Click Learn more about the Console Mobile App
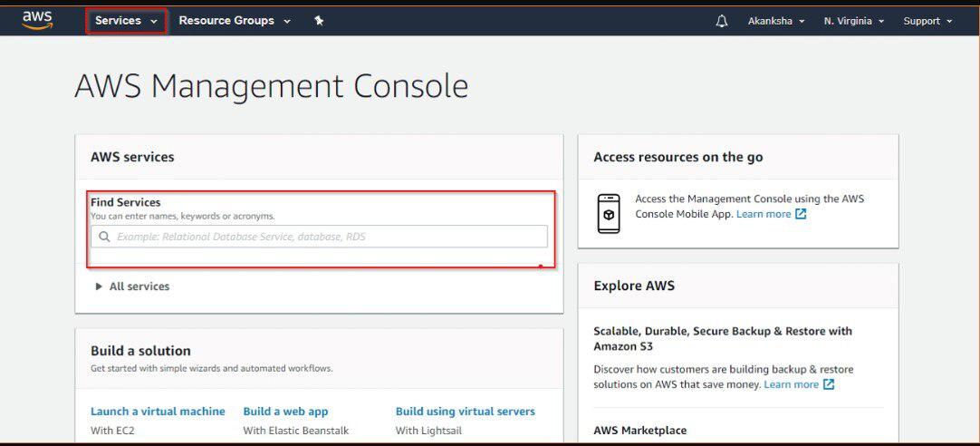The height and width of the screenshot is (446, 980). tap(764, 214)
